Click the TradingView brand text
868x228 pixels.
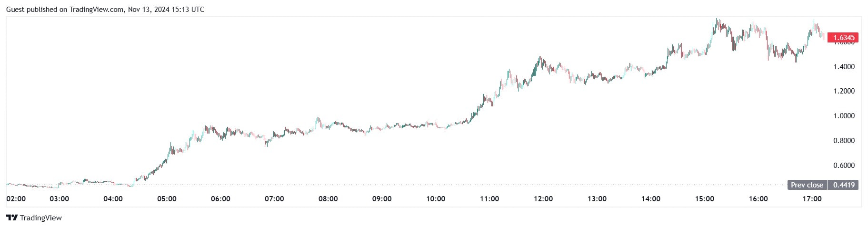click(41, 218)
